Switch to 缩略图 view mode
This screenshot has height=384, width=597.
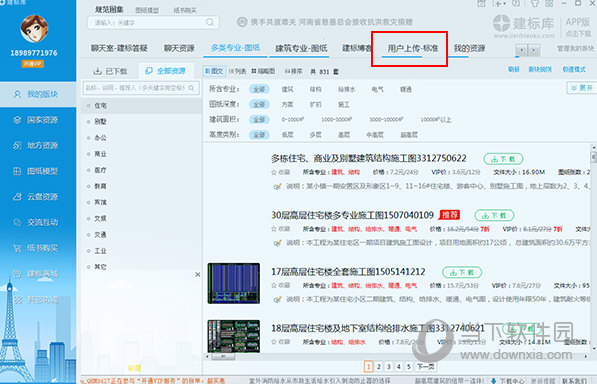click(x=263, y=71)
